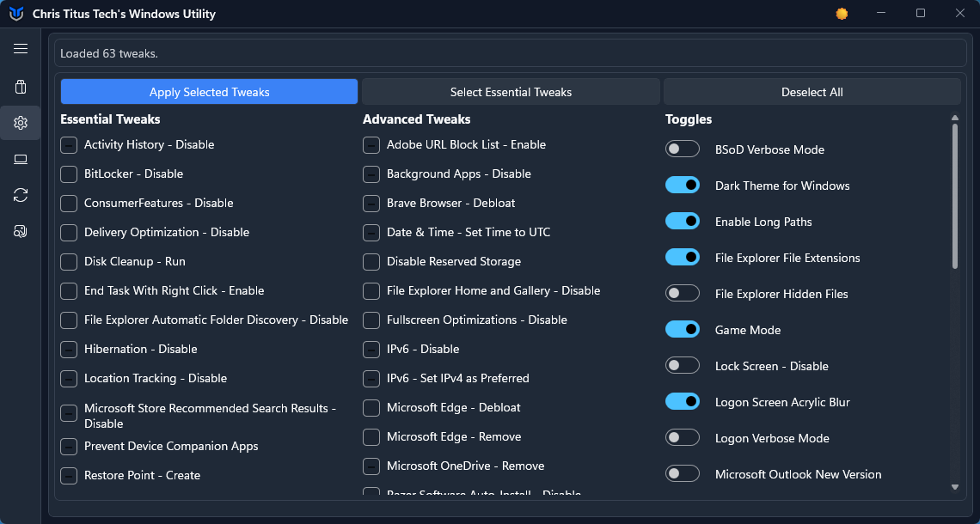Click the app logo in title bar

tap(16, 14)
